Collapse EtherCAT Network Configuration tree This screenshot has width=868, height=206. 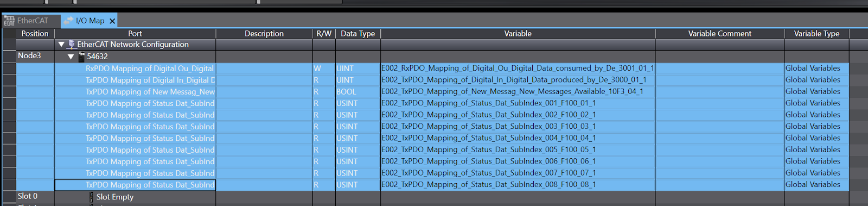pos(61,45)
